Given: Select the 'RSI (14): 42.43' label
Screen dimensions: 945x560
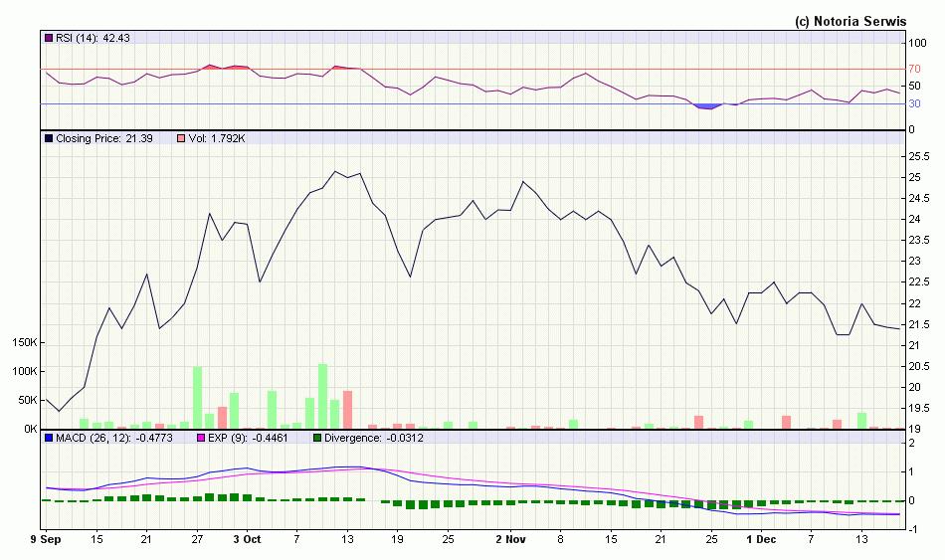Looking at the screenshot, I should tap(93, 38).
